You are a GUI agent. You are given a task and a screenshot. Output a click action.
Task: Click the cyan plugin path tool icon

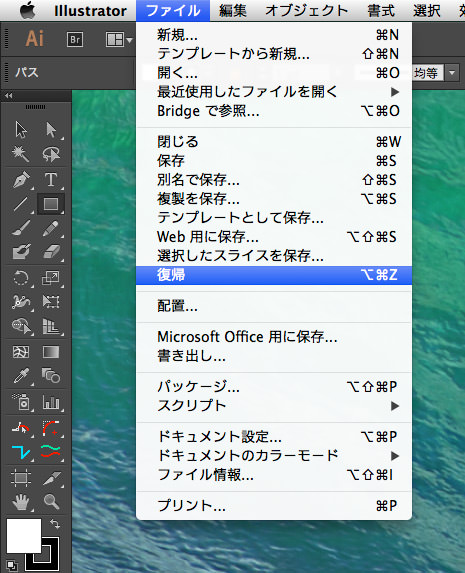(21, 452)
